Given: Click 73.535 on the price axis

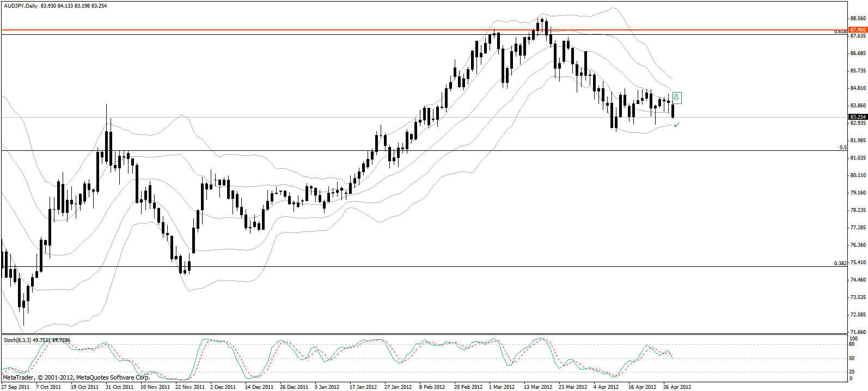Looking at the screenshot, I should pyautogui.click(x=858, y=297).
